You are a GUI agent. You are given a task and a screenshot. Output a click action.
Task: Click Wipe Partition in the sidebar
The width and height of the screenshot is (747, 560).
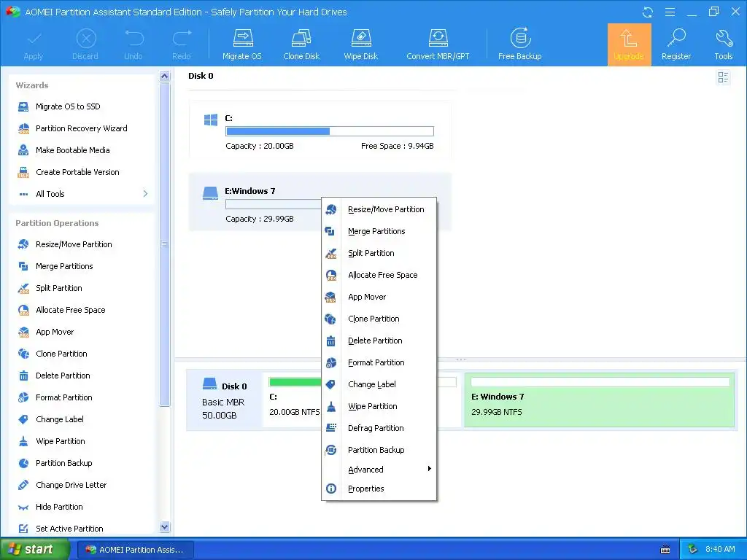click(61, 441)
